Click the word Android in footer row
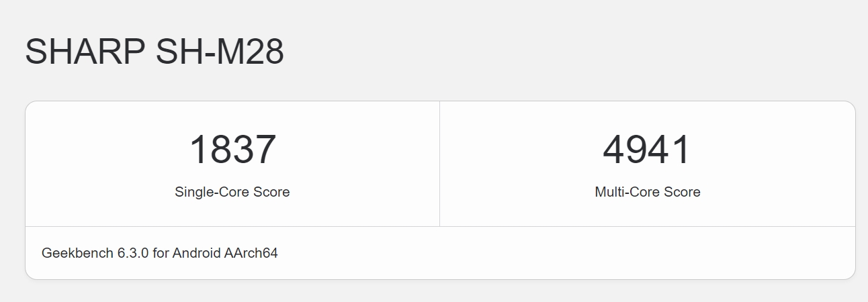 click(196, 253)
